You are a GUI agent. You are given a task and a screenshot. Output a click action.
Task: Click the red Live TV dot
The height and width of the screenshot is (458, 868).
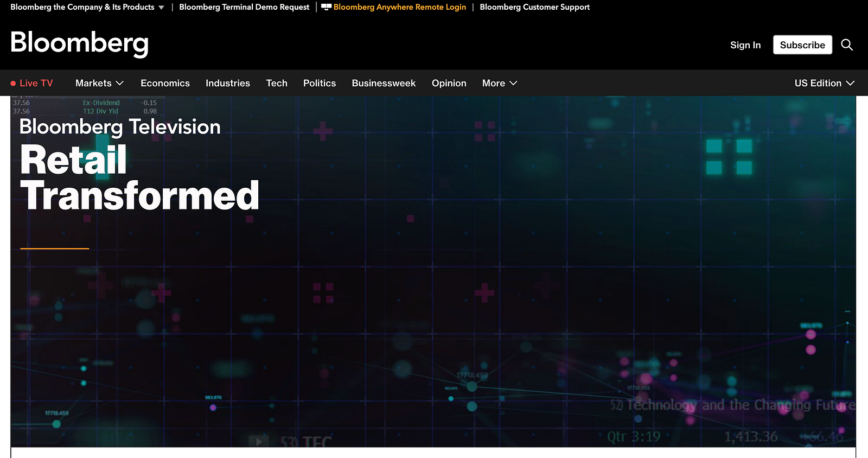13,83
